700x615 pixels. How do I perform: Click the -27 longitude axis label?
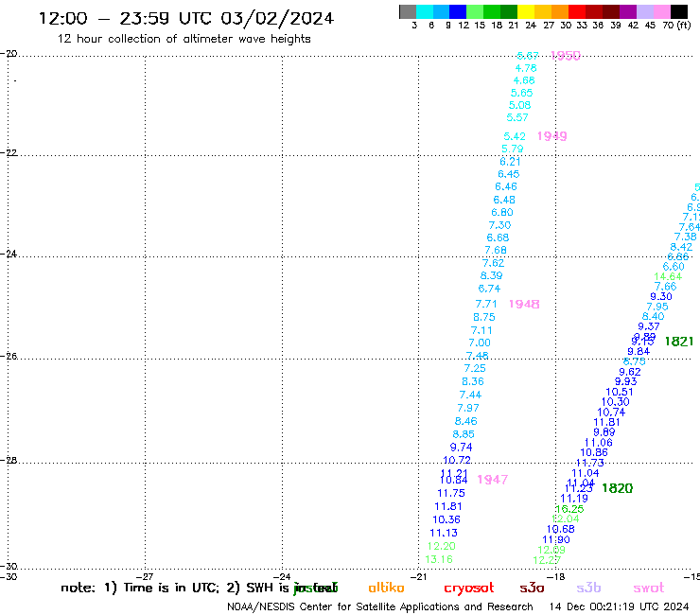pos(145,576)
